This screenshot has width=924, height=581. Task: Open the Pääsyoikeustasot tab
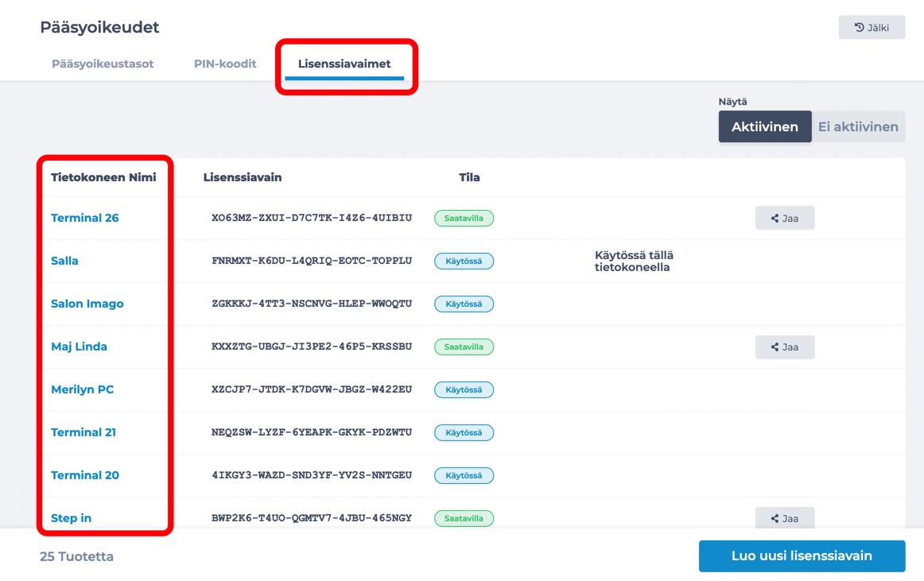click(103, 64)
